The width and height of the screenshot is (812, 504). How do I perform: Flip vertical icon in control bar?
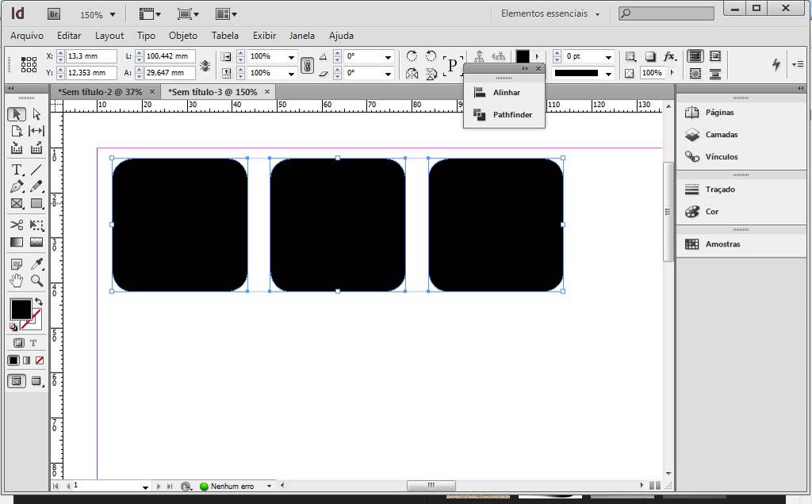pyautogui.click(x=431, y=74)
